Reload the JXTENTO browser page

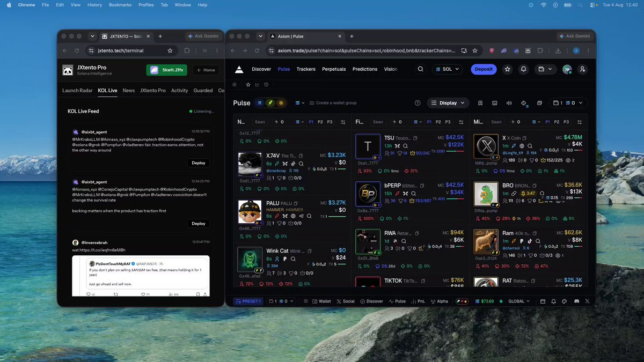coord(77,50)
